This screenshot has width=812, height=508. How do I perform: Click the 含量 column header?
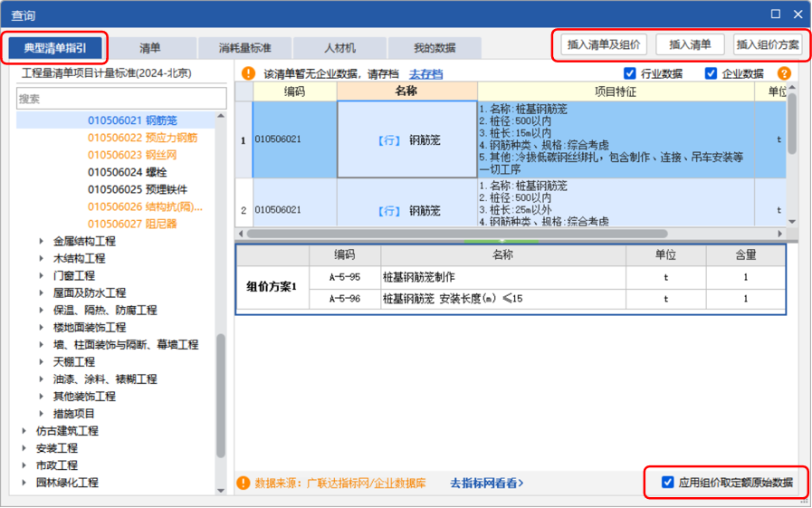click(746, 254)
